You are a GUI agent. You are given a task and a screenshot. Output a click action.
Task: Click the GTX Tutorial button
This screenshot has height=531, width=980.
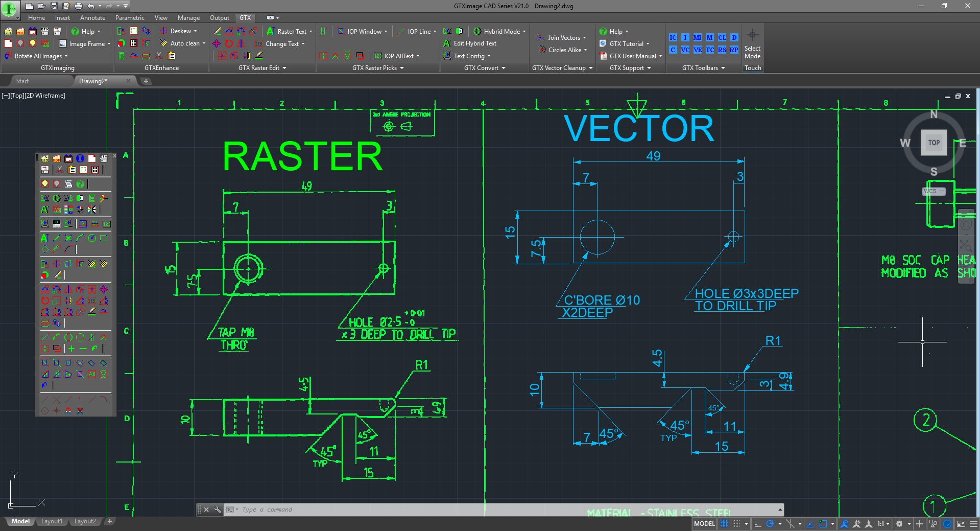(626, 44)
